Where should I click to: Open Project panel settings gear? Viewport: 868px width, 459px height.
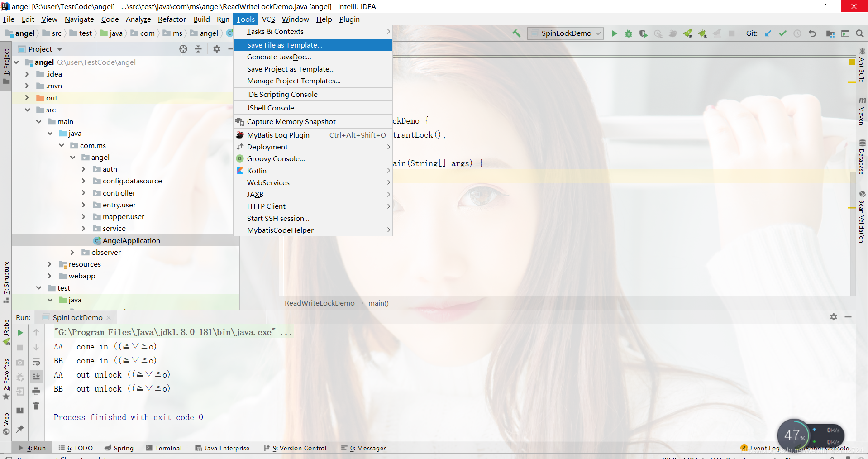click(217, 49)
